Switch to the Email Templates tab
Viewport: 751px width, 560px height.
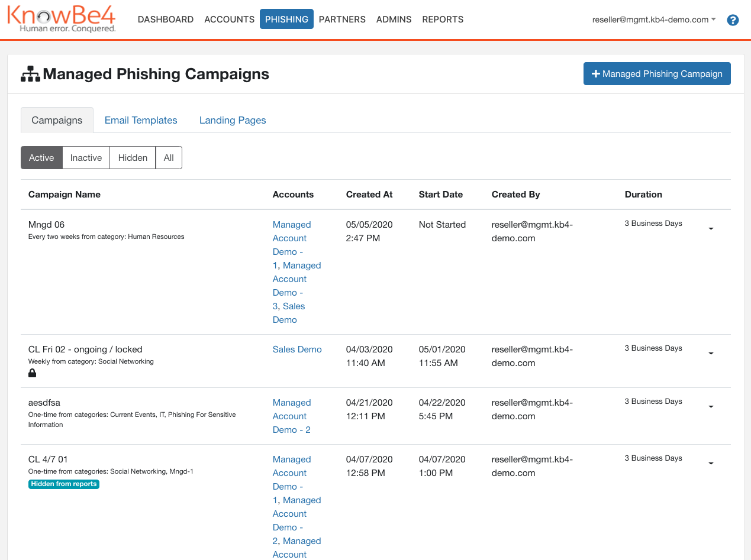click(x=141, y=120)
